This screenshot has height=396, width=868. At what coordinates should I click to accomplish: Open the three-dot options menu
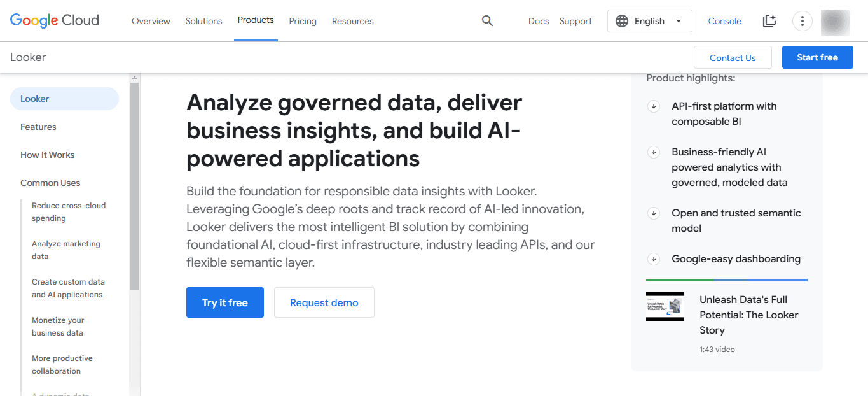click(x=802, y=20)
